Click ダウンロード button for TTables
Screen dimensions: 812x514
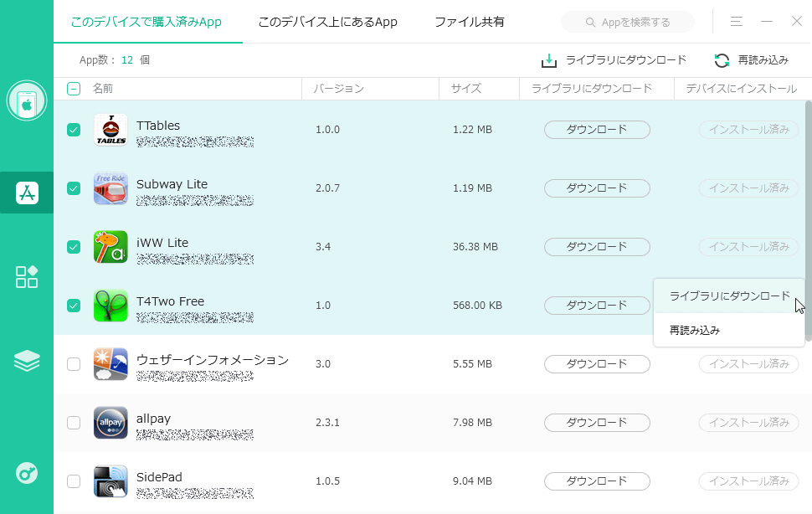(597, 130)
